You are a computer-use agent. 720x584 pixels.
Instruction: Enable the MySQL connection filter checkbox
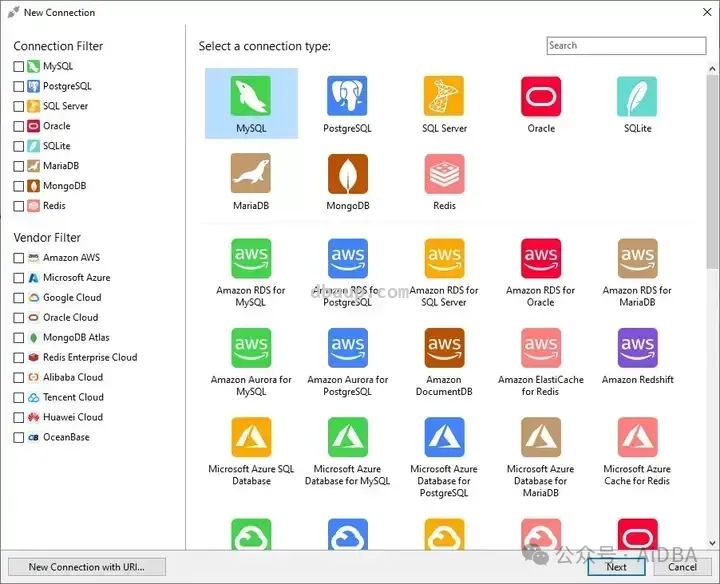point(18,67)
